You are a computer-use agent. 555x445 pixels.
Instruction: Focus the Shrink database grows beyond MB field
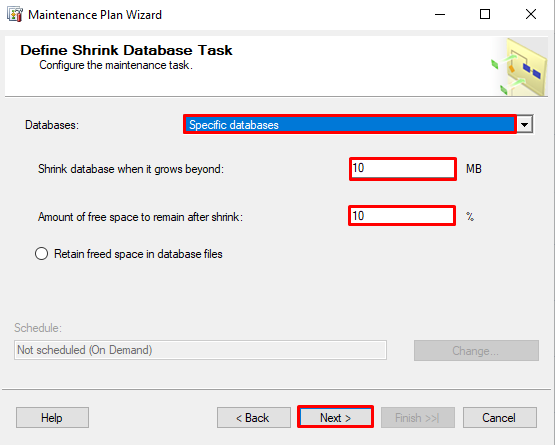tap(403, 169)
